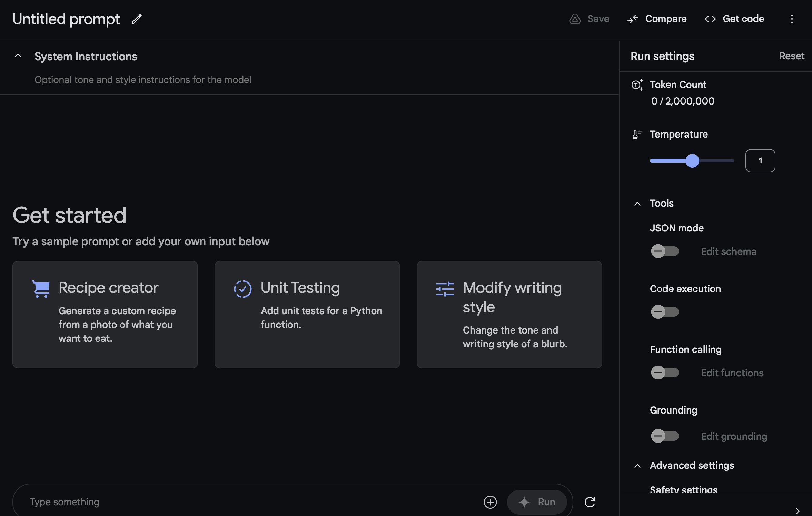Collapse the Advanced settings section
The width and height of the screenshot is (812, 516).
coord(637,466)
